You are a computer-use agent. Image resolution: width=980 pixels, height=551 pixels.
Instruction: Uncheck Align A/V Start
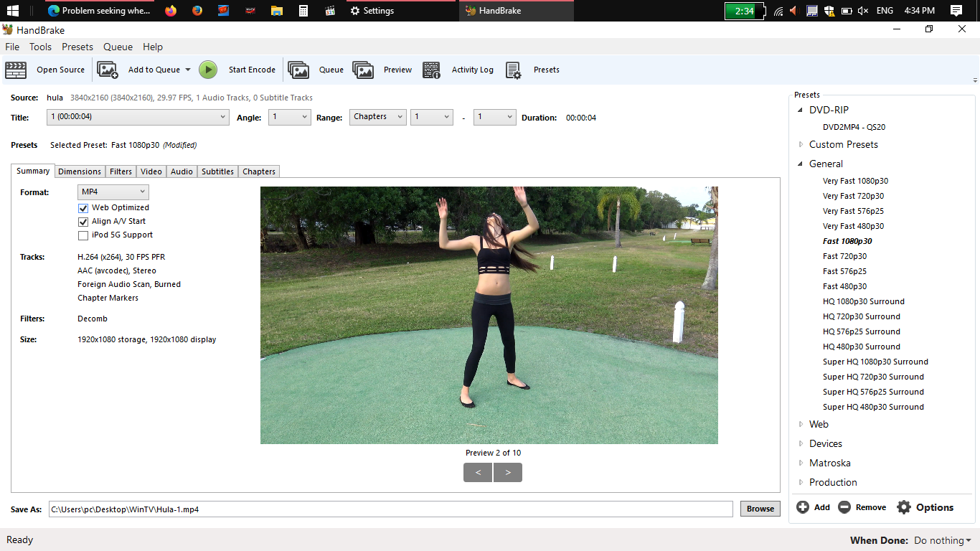[x=83, y=222]
